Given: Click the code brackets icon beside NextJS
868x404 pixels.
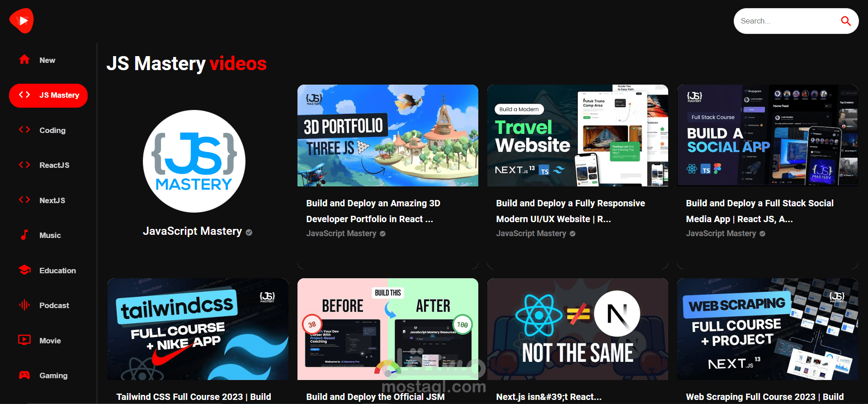Looking at the screenshot, I should tap(24, 200).
